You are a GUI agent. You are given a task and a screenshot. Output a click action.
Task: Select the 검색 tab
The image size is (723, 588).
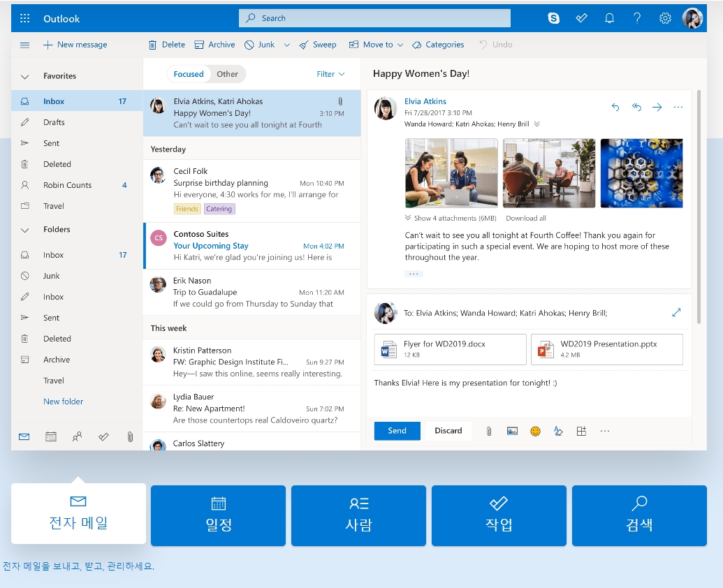pos(640,515)
